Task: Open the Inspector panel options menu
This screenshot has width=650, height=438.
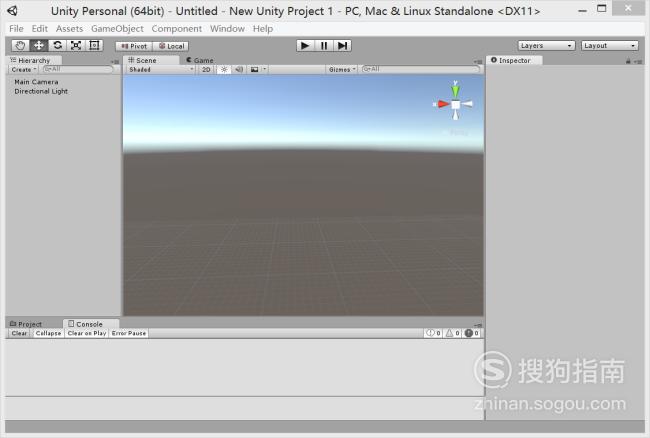Action: (638, 62)
